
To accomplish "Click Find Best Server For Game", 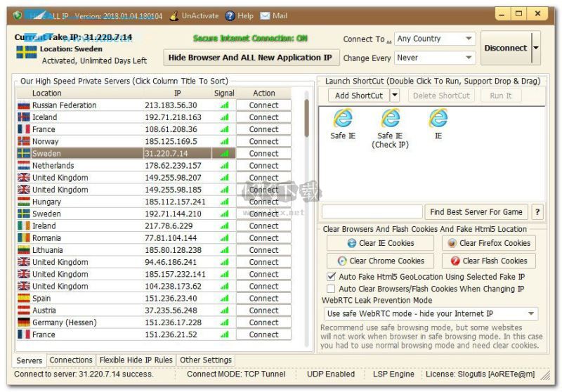I will (x=476, y=212).
